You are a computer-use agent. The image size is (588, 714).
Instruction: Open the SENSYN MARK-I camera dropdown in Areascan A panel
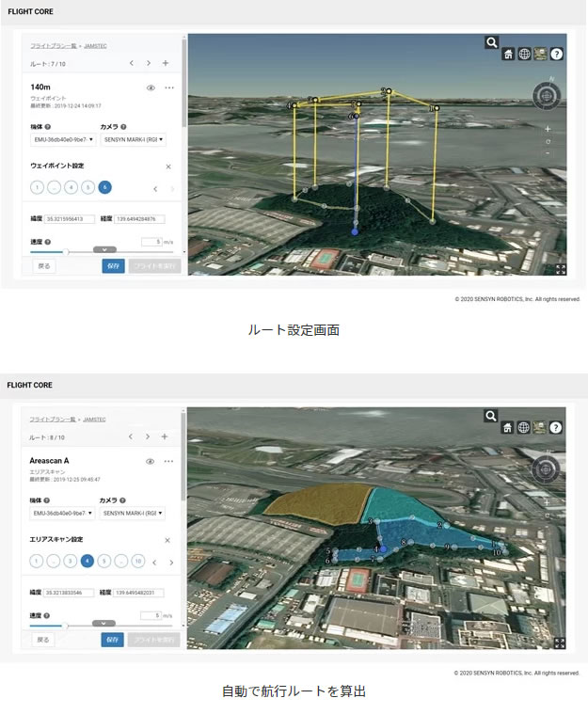[x=133, y=514]
